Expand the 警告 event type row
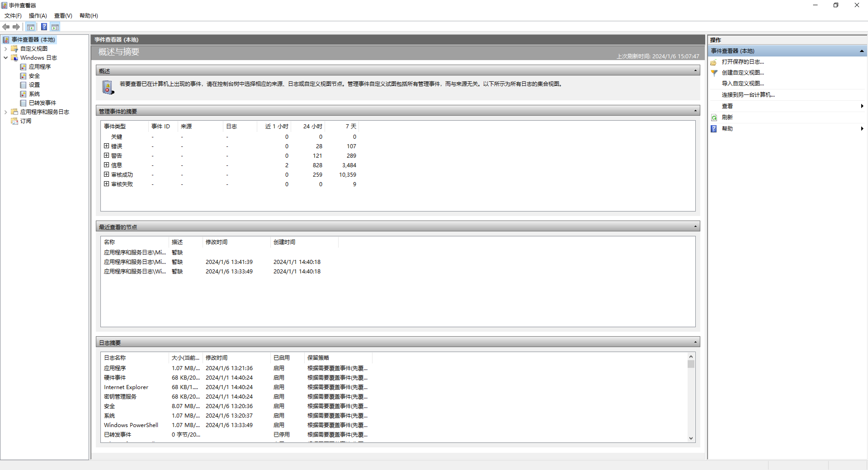The height and width of the screenshot is (470, 868). tap(106, 155)
